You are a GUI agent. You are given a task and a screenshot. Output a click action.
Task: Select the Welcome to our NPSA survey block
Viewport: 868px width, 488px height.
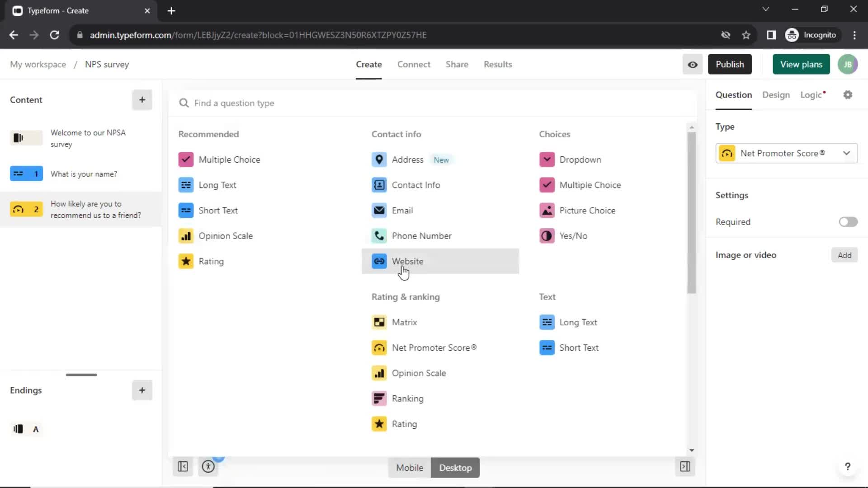click(81, 138)
